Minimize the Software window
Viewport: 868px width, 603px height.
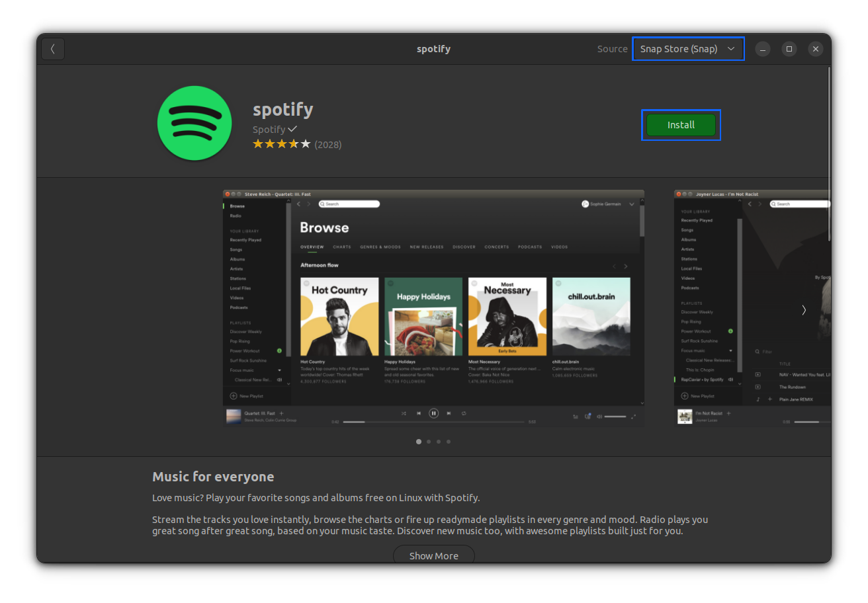pyautogui.click(x=763, y=49)
